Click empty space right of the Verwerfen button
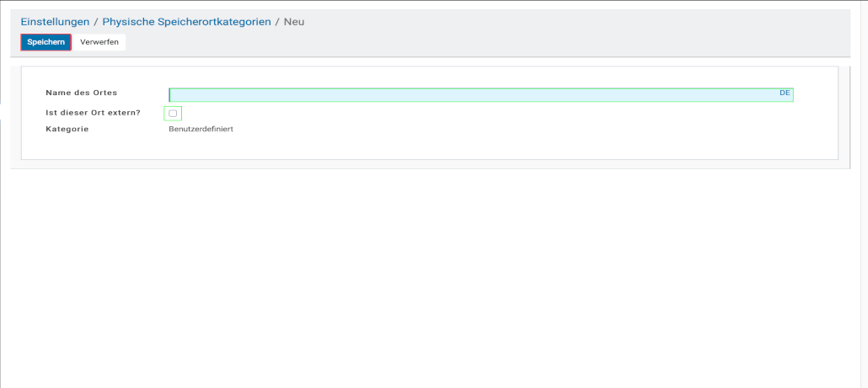 click(x=421, y=42)
